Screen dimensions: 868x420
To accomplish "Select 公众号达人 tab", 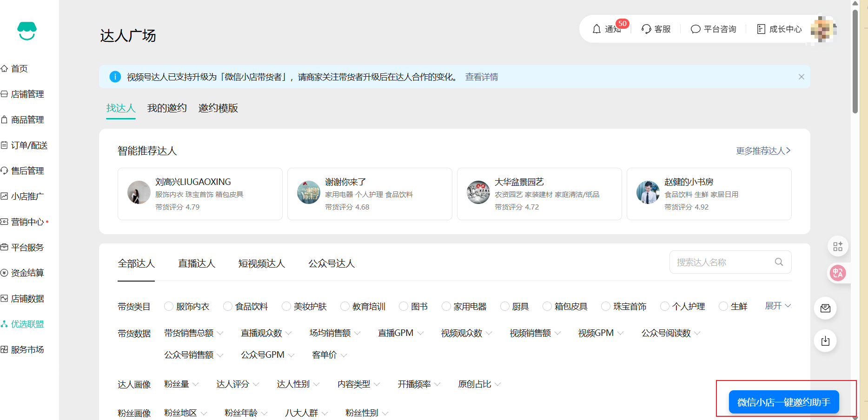I will tap(331, 264).
